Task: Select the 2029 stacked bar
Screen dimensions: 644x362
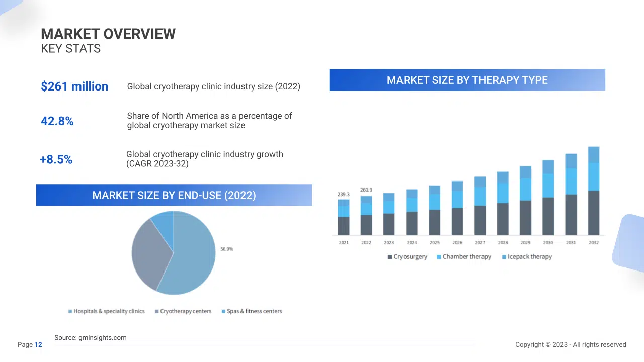Action: pyautogui.click(x=525, y=201)
